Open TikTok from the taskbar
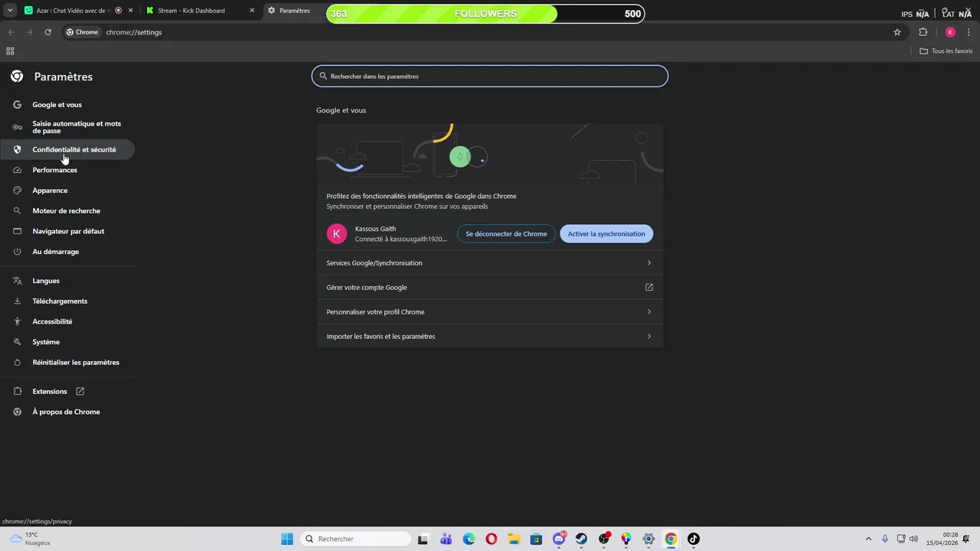 (694, 539)
